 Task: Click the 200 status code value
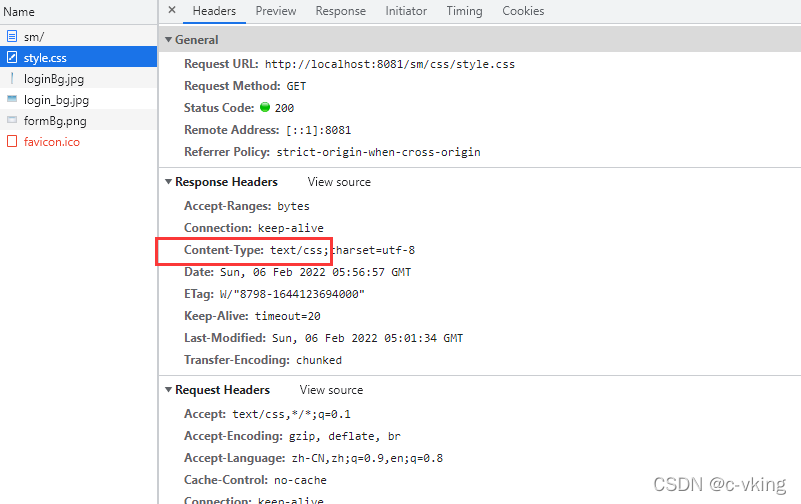pos(285,108)
